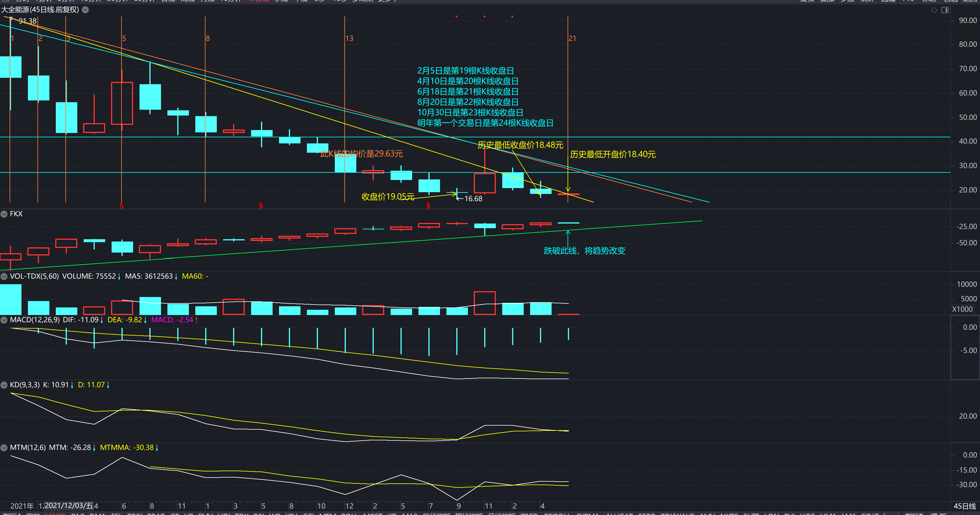Click the first magenta dot marker at top
This screenshot has height=515, width=980.
pos(457,16)
